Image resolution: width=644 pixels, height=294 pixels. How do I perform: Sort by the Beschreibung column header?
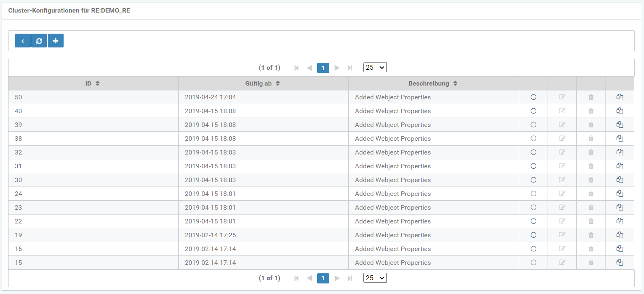(433, 84)
